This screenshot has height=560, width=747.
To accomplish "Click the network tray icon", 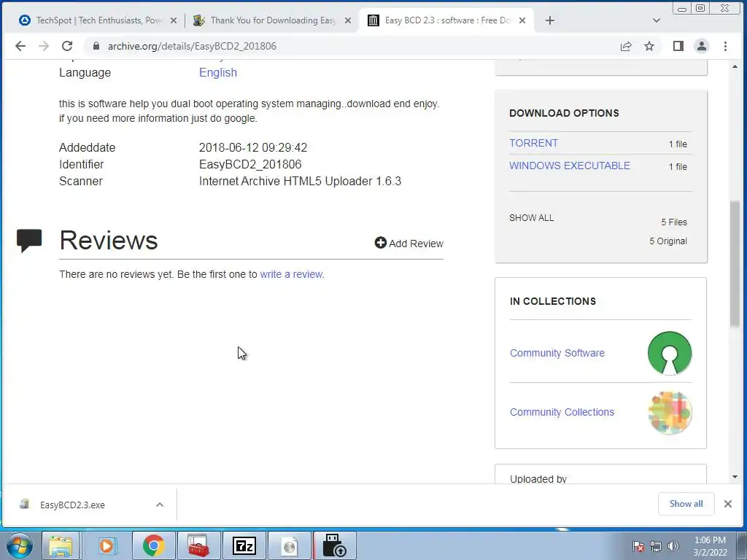I will pos(656,546).
